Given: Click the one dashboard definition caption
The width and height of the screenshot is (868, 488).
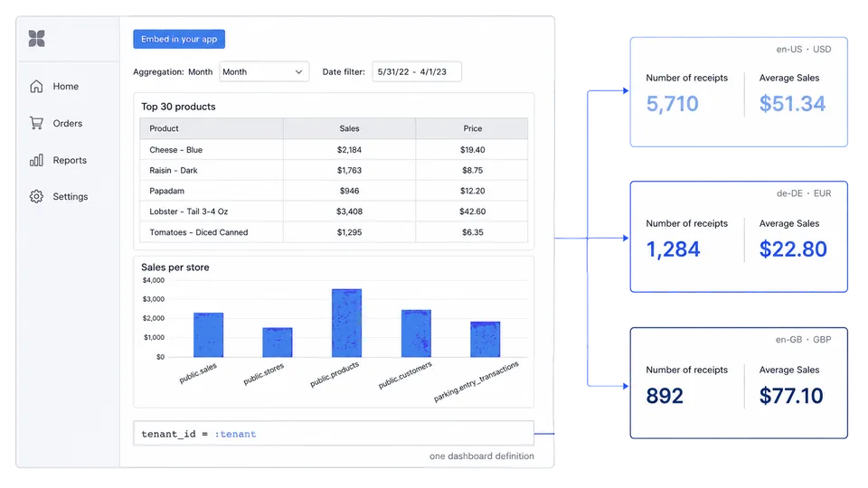Looking at the screenshot, I should click(x=482, y=456).
